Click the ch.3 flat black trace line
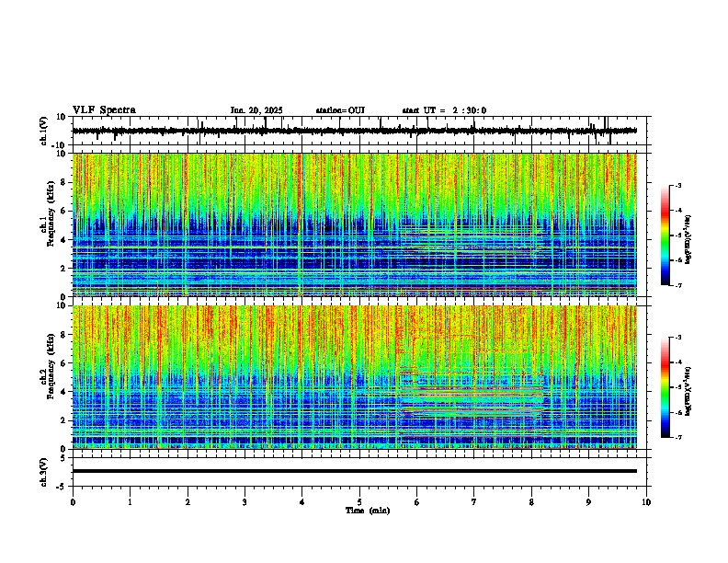728x563 pixels. coord(355,471)
